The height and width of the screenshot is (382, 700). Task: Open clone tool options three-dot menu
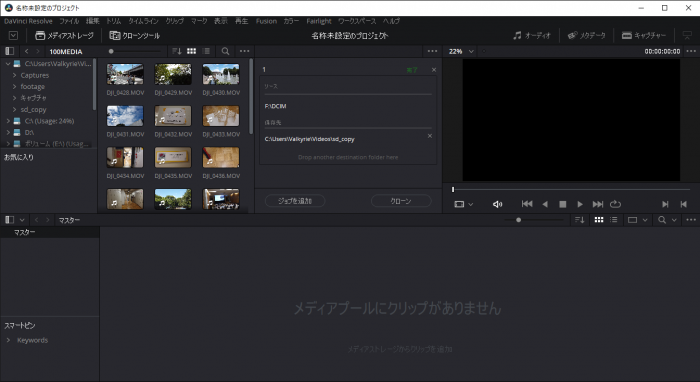(433, 51)
